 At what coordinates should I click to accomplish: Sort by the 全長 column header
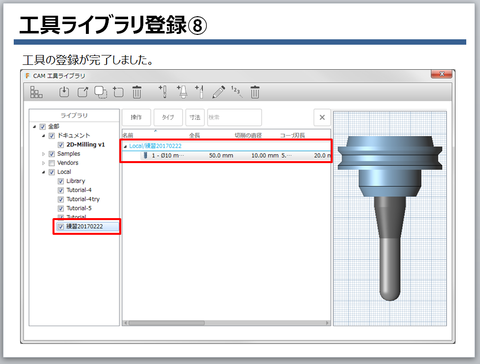(194, 135)
